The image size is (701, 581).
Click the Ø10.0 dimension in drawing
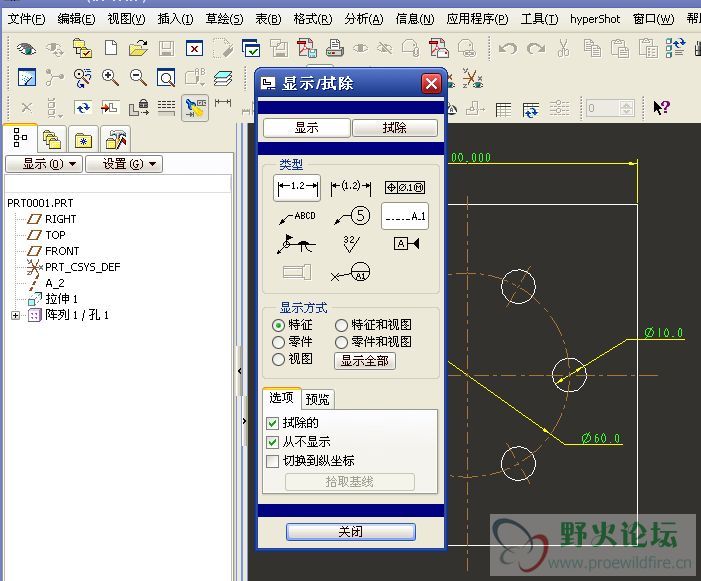tap(664, 333)
